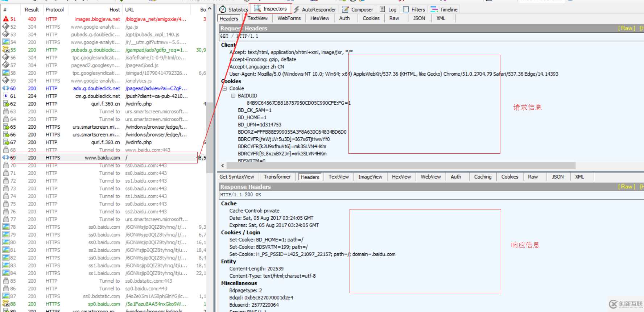Collapse the BAIDUID cookie node
The height and width of the screenshot is (312, 644).
233,96
